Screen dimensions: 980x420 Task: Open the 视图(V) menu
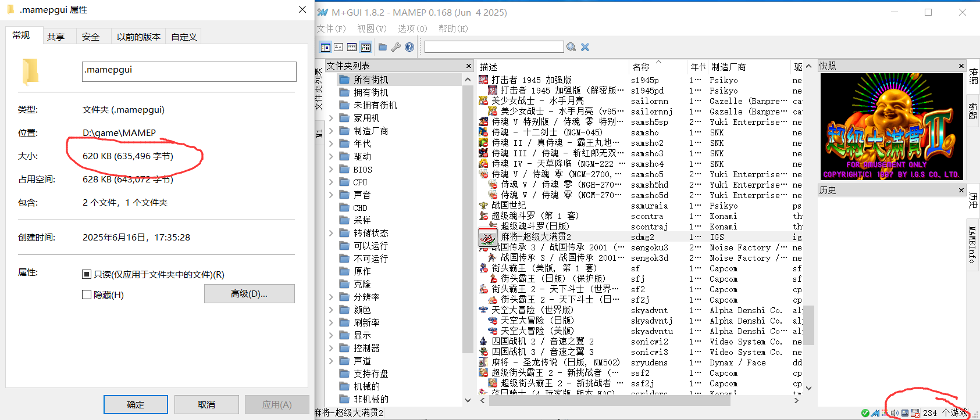point(372,28)
